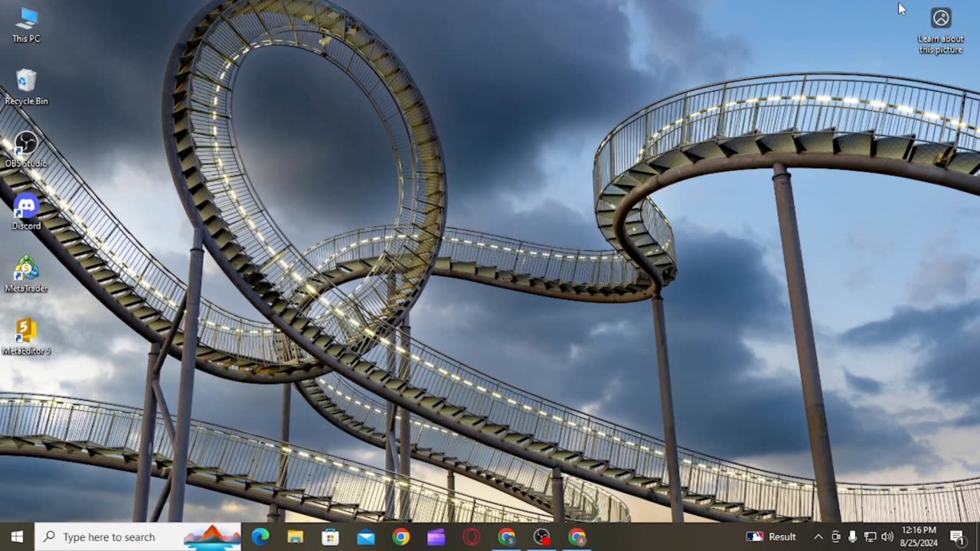Open Opera browser from the taskbar
Screen dimensions: 980x551
click(x=472, y=537)
